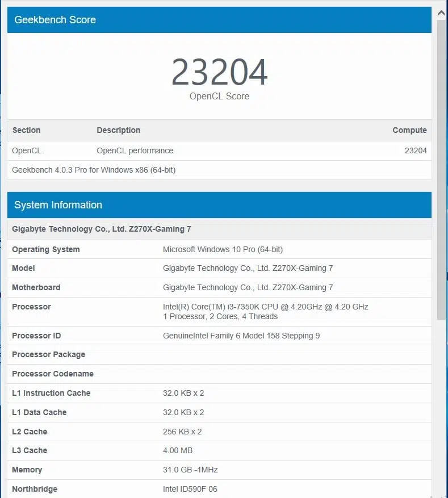
Task: Select the Model row's Gigabyte Z270X-Gaming 7 value
Action: 248,268
